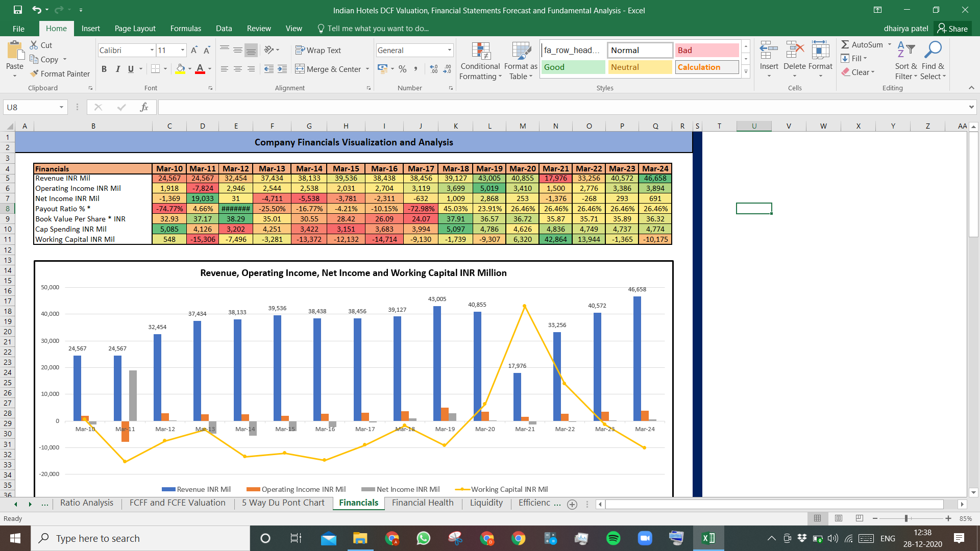Toggle bottom vertical alignment
The height and width of the screenshot is (551, 980).
251,50
